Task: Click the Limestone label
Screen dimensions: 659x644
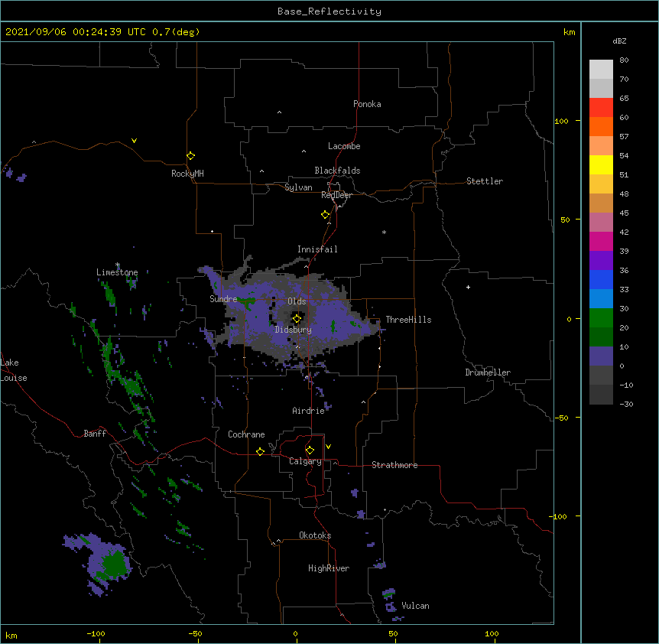Action: pyautogui.click(x=117, y=272)
